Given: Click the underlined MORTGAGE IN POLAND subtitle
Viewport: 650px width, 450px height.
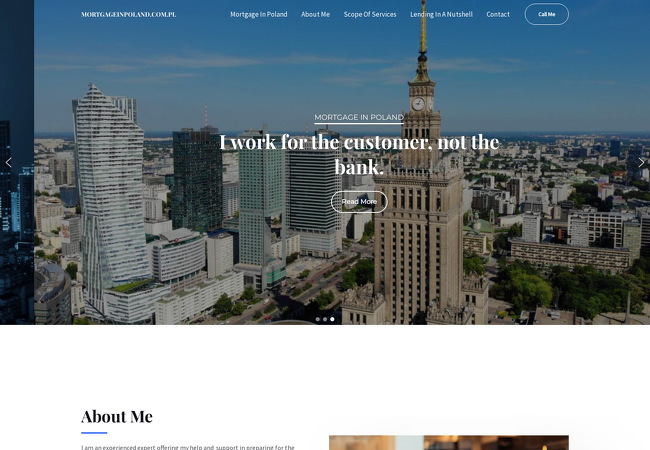Looking at the screenshot, I should tap(359, 118).
